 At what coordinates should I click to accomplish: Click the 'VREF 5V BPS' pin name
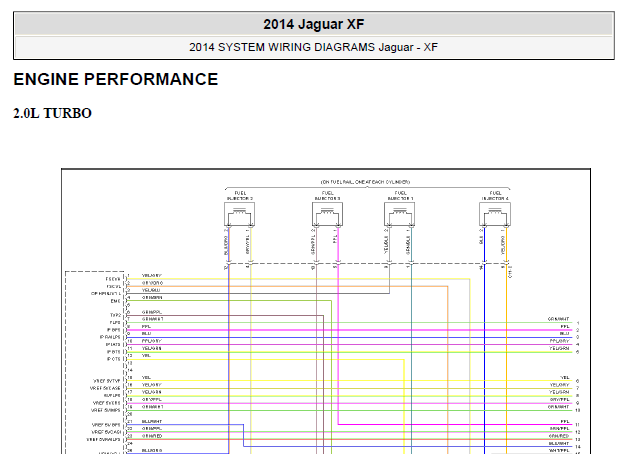(106, 425)
